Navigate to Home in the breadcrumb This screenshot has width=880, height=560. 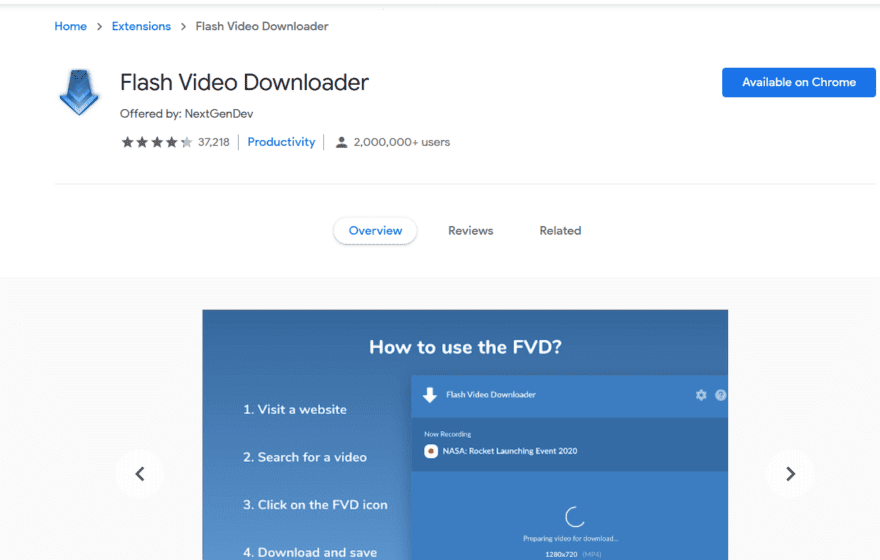click(x=70, y=26)
